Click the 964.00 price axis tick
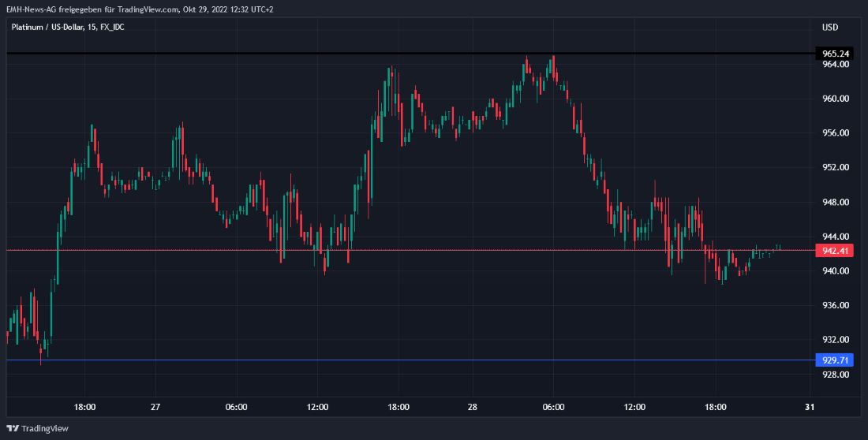The image size is (868, 440). [x=836, y=65]
